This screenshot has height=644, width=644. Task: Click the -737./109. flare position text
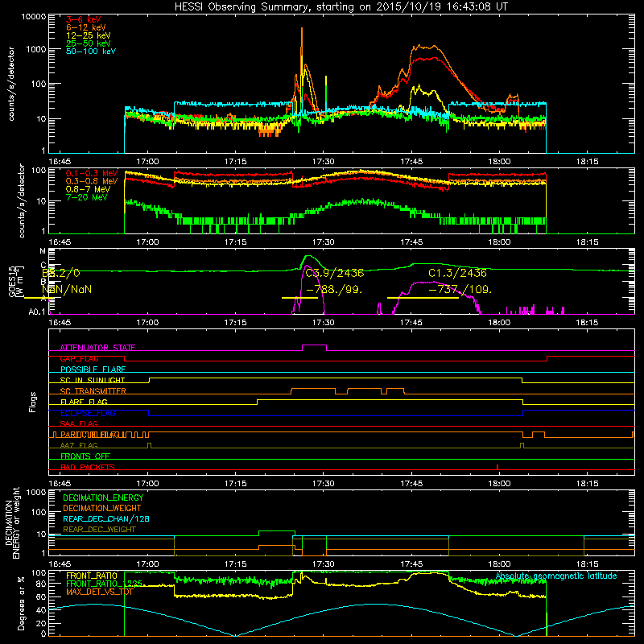(460, 289)
